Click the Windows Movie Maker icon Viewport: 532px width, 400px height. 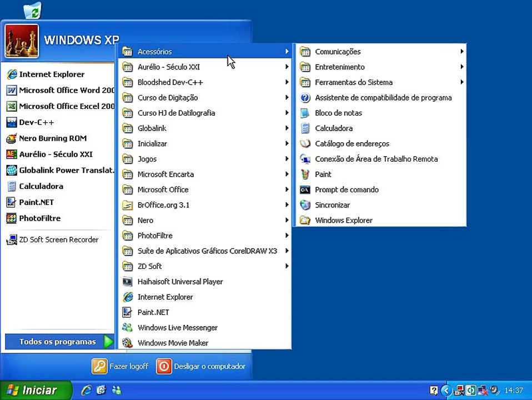coord(128,343)
